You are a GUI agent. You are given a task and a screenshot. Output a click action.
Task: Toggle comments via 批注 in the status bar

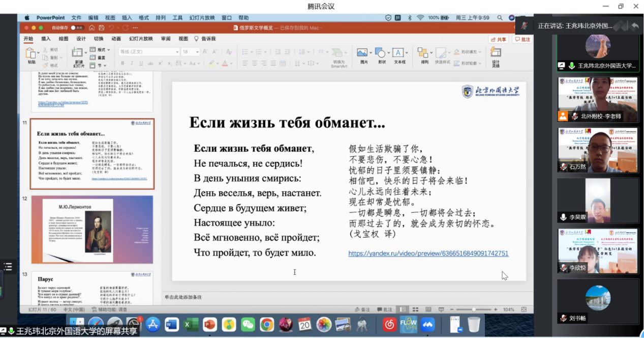(x=385, y=309)
